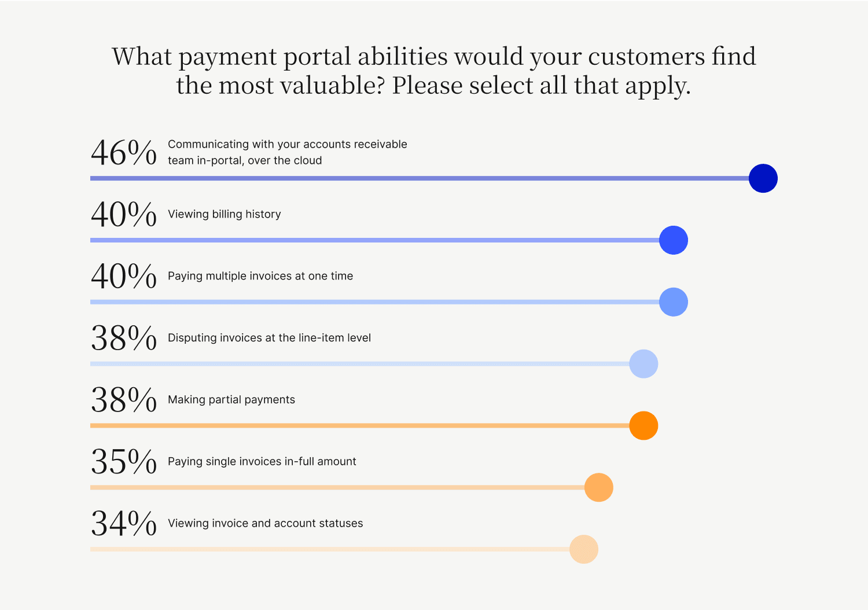The image size is (868, 610).
Task: Click the dot for Paying multiple invoices bar
Action: (673, 302)
